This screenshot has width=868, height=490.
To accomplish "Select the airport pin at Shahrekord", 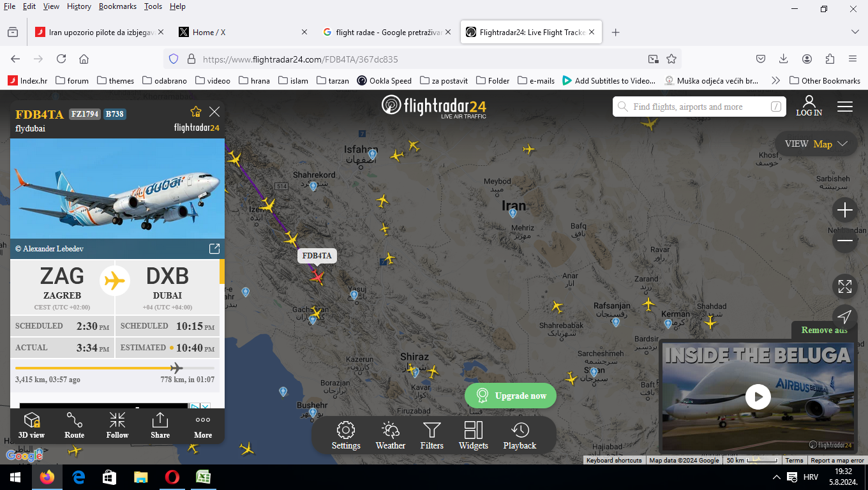I will (x=313, y=186).
